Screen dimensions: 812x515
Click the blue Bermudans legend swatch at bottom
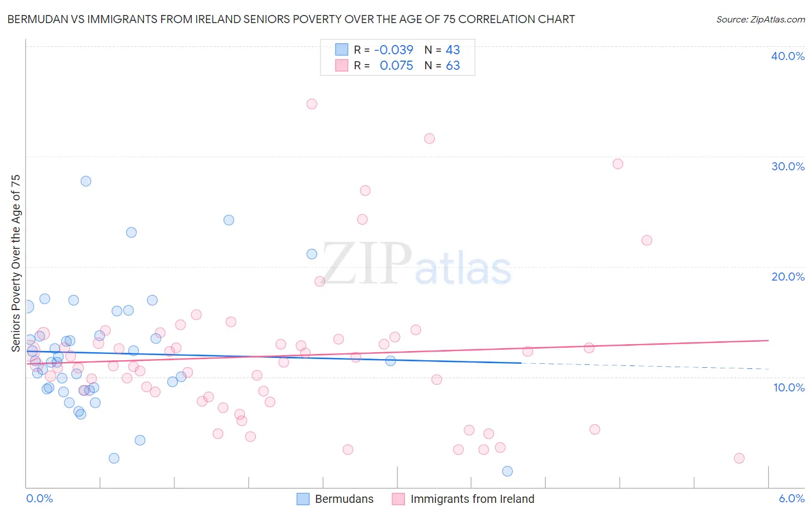coord(303,499)
